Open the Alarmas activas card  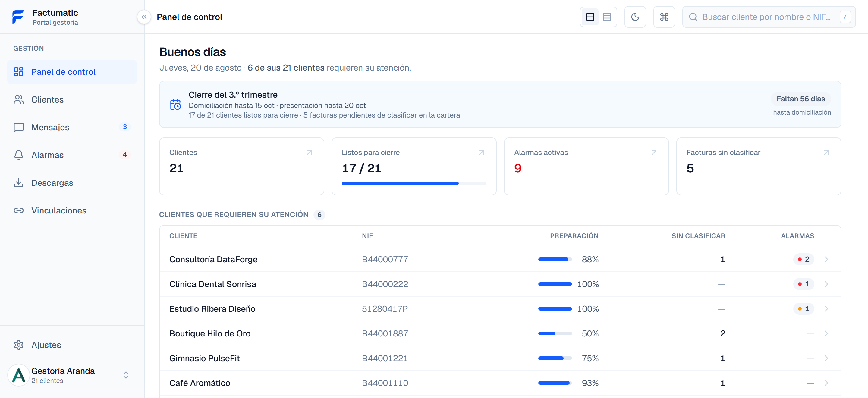coord(586,166)
